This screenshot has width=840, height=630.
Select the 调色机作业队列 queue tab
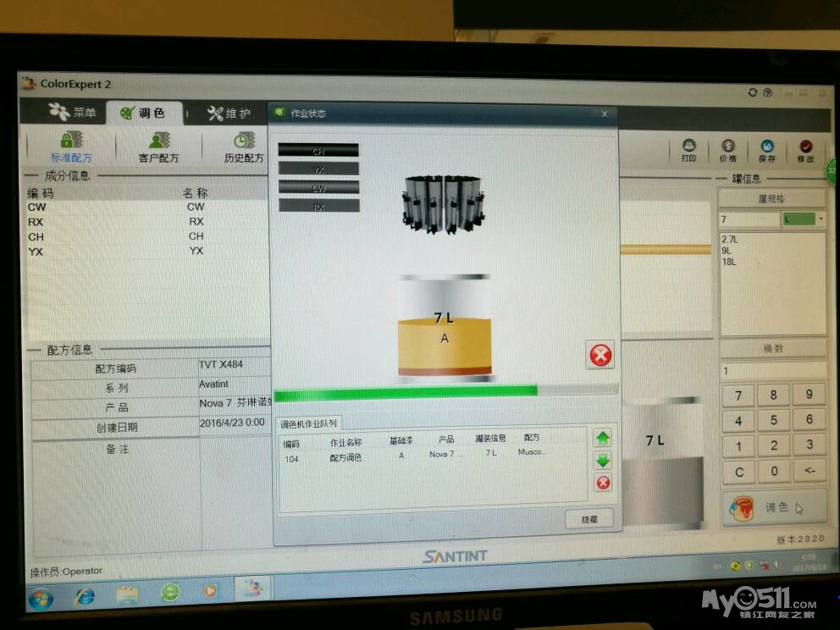point(308,423)
